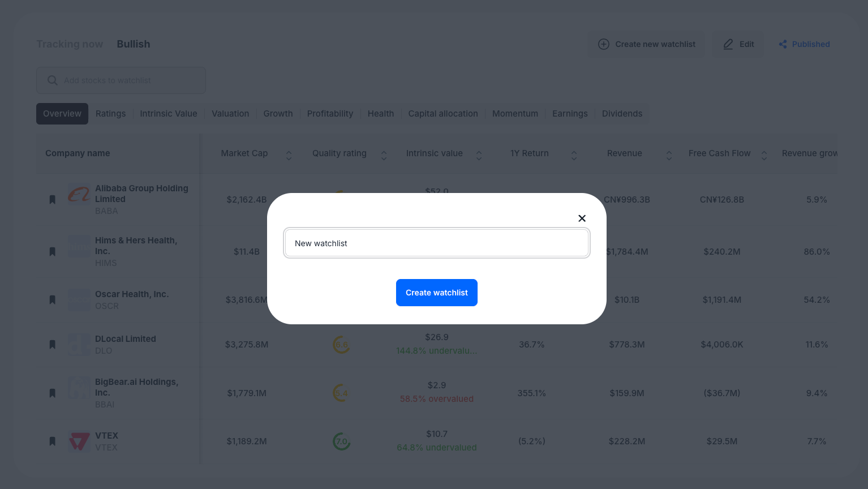This screenshot has width=868, height=489.
Task: Toggle bookmark for Hims & Hers Health
Action: point(53,251)
